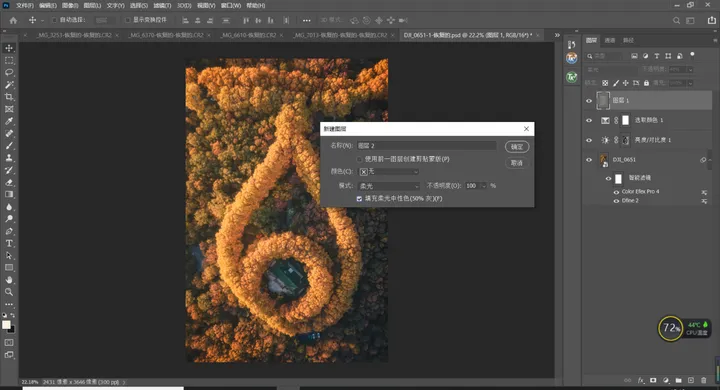Open the 窗口(W) menu
Viewport: 720px width, 390px height.
coord(231,6)
